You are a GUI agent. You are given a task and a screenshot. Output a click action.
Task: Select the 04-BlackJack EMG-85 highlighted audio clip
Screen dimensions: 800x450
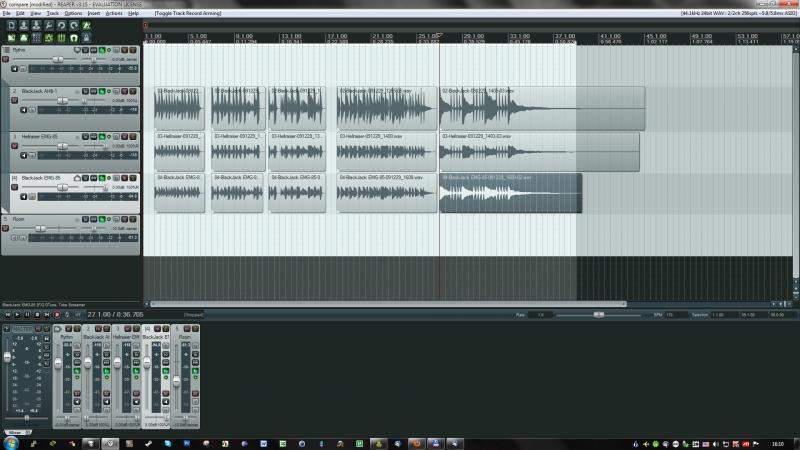[510, 193]
